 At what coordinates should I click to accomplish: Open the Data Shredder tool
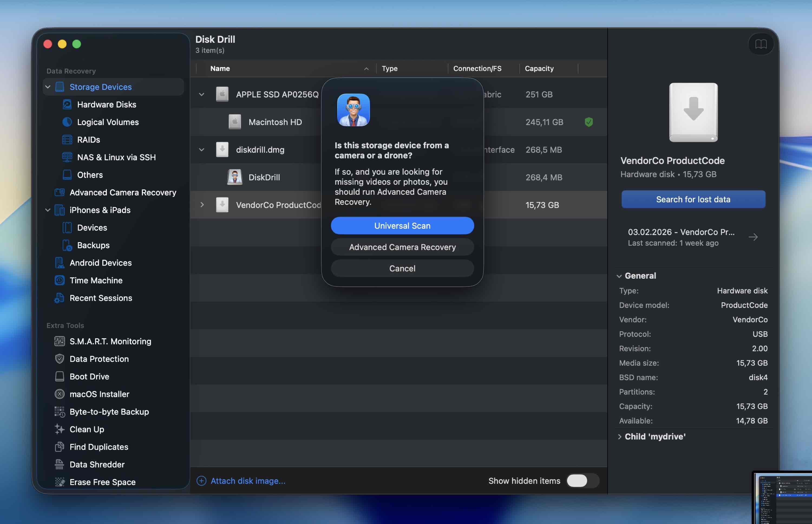tap(97, 464)
